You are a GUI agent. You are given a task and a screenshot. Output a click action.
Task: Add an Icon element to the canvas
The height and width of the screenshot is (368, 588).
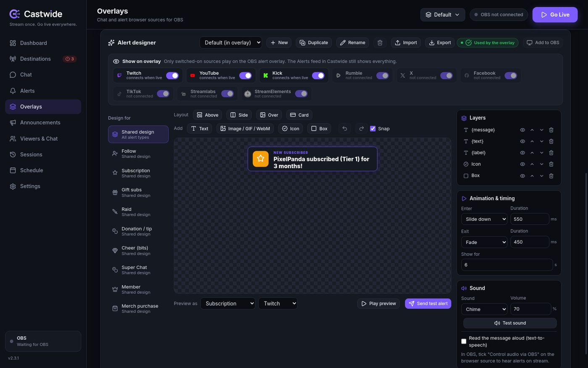pos(291,129)
